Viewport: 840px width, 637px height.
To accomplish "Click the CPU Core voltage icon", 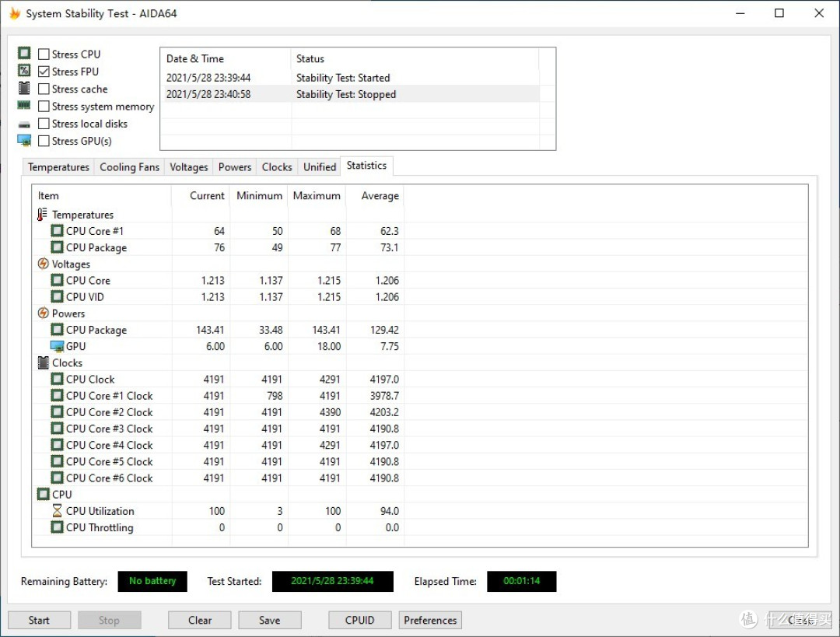I will click(57, 280).
